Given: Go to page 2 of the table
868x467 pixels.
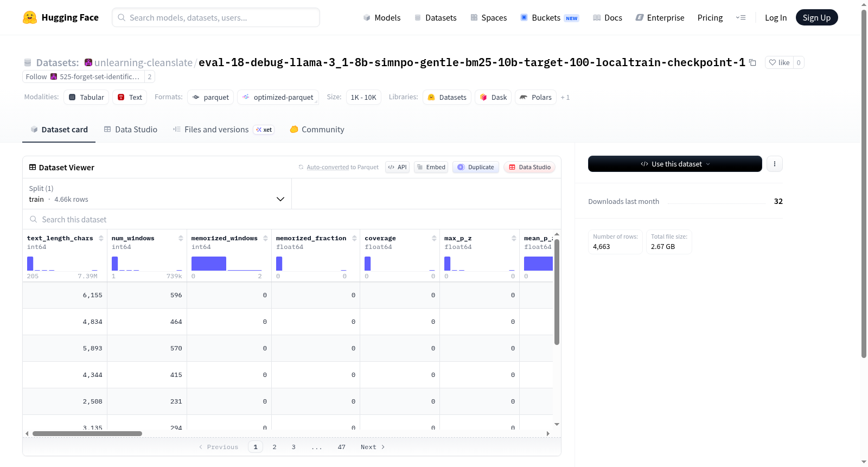Looking at the screenshot, I should click(275, 447).
